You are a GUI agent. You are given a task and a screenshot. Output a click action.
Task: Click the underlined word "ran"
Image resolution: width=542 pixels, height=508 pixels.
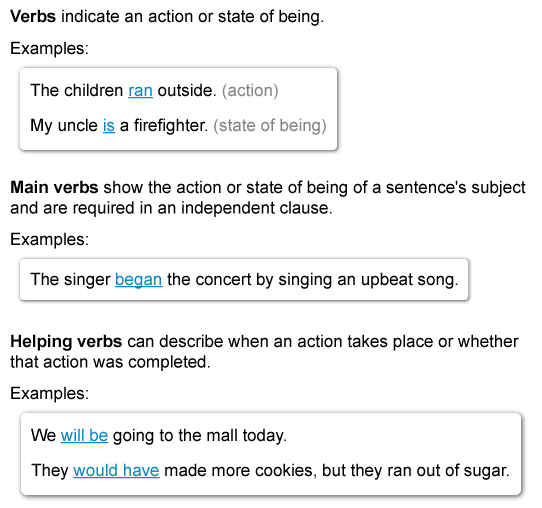140,91
